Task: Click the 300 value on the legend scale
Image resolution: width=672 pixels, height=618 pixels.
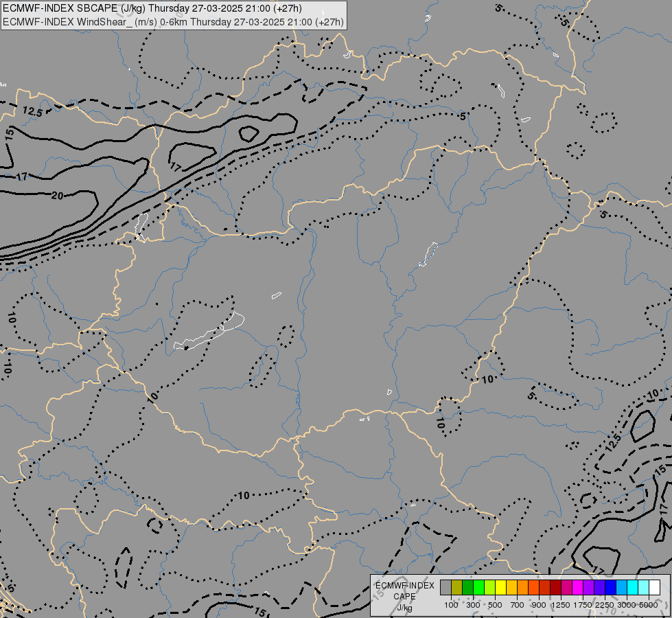Action: point(473,605)
